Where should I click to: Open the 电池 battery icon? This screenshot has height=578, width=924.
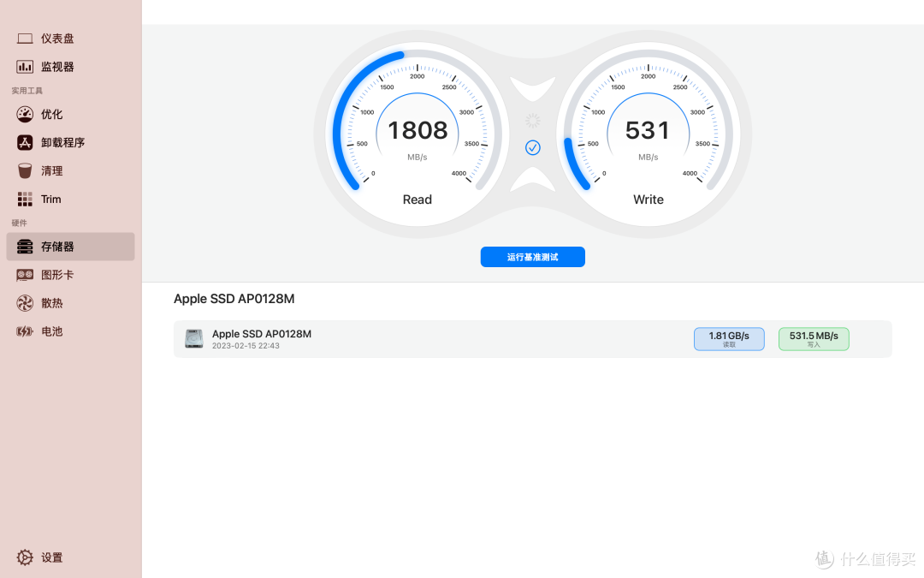[25, 331]
